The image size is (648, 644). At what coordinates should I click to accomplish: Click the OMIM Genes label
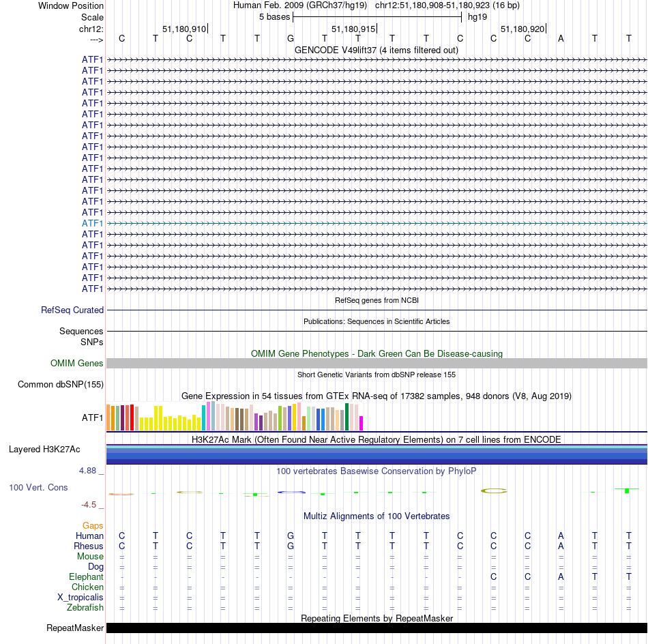pos(76,364)
